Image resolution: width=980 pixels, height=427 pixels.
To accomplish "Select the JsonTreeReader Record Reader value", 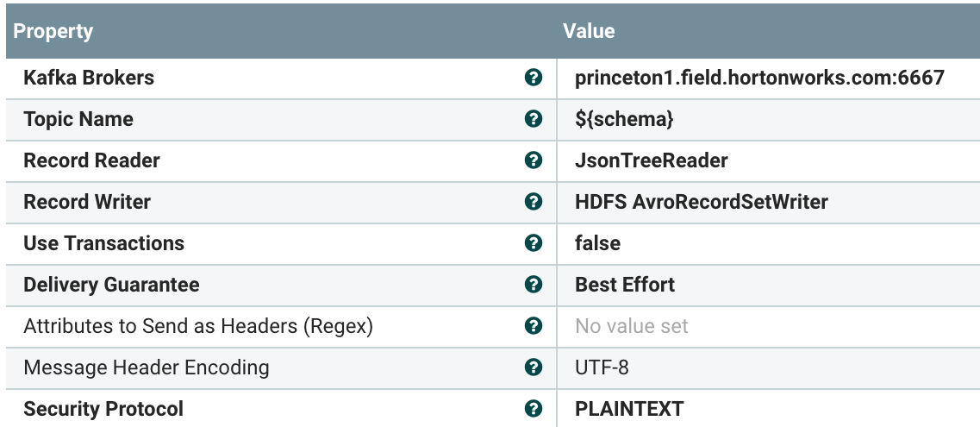I will click(x=651, y=160).
